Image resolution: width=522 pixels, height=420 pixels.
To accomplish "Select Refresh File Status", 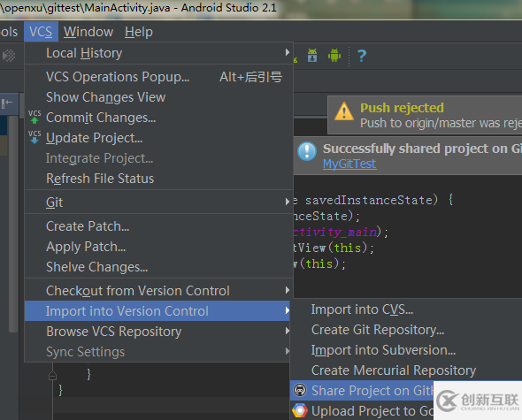I will tap(158, 179).
